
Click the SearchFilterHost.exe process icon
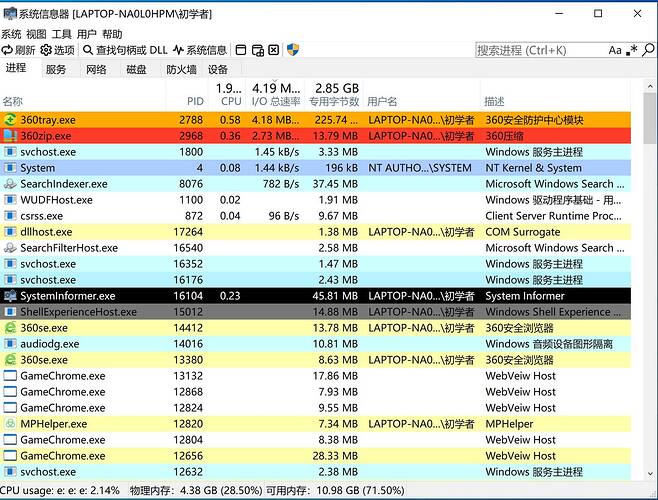[x=10, y=248]
